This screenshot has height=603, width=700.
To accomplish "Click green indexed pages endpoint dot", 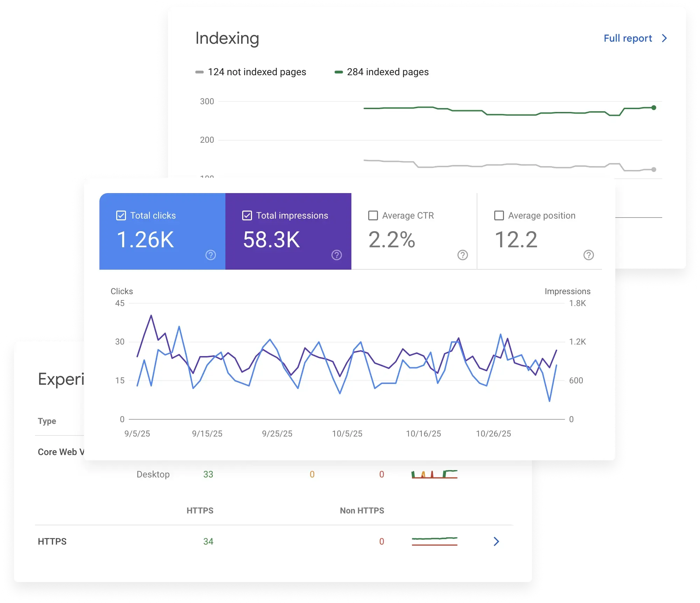I will click(x=653, y=108).
